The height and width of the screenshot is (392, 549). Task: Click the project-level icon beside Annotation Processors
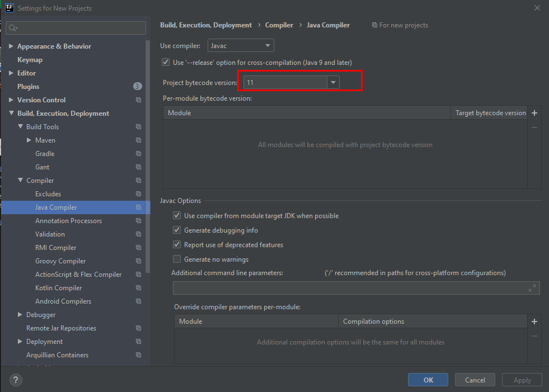pyautogui.click(x=138, y=221)
